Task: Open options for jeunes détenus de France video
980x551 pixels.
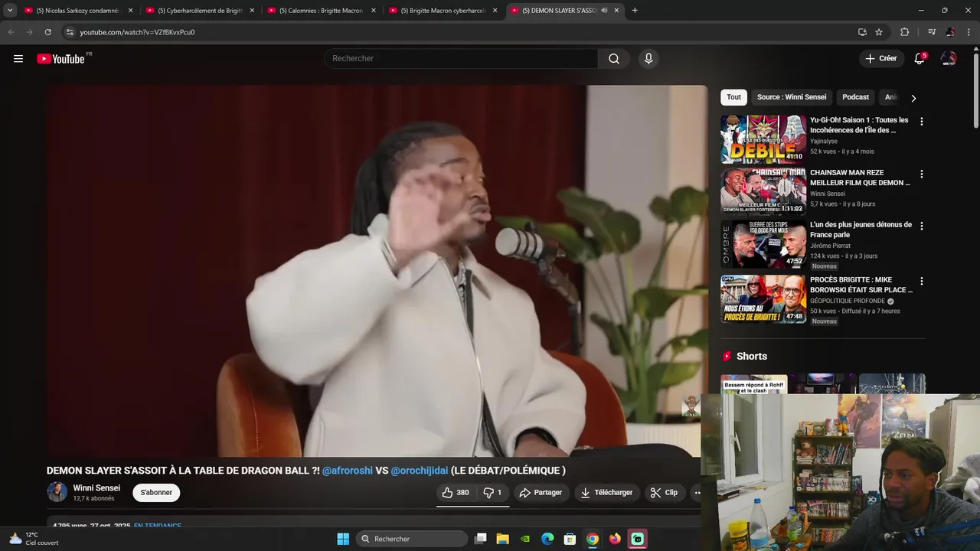Action: point(921,226)
